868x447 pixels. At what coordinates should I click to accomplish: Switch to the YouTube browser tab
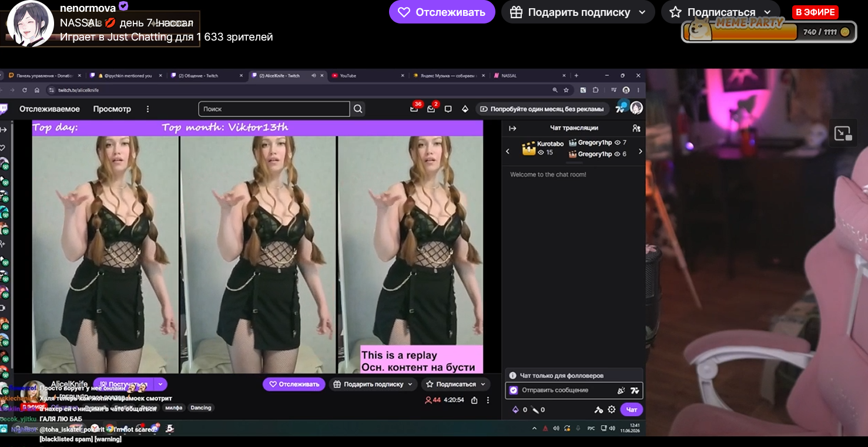[368, 75]
